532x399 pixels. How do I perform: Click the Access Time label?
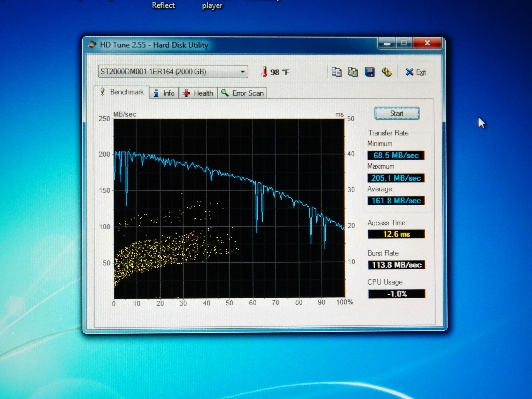pyautogui.click(x=387, y=223)
